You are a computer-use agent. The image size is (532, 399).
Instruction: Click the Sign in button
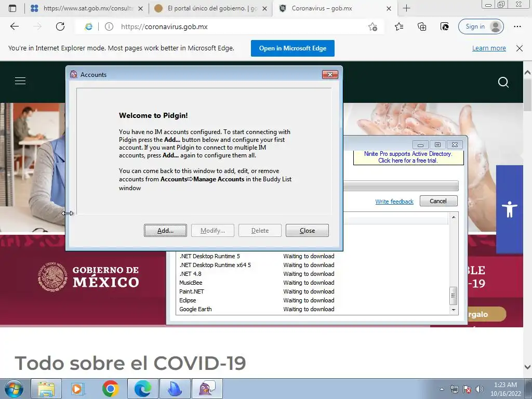coord(481,26)
